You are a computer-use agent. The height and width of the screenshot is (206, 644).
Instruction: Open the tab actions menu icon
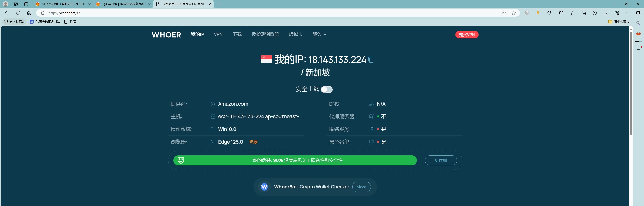[26, 4]
